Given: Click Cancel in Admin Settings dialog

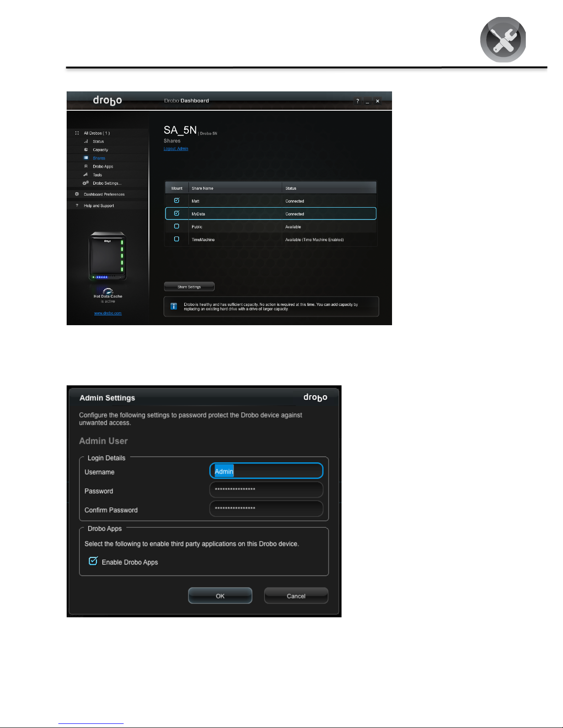Looking at the screenshot, I should (296, 596).
